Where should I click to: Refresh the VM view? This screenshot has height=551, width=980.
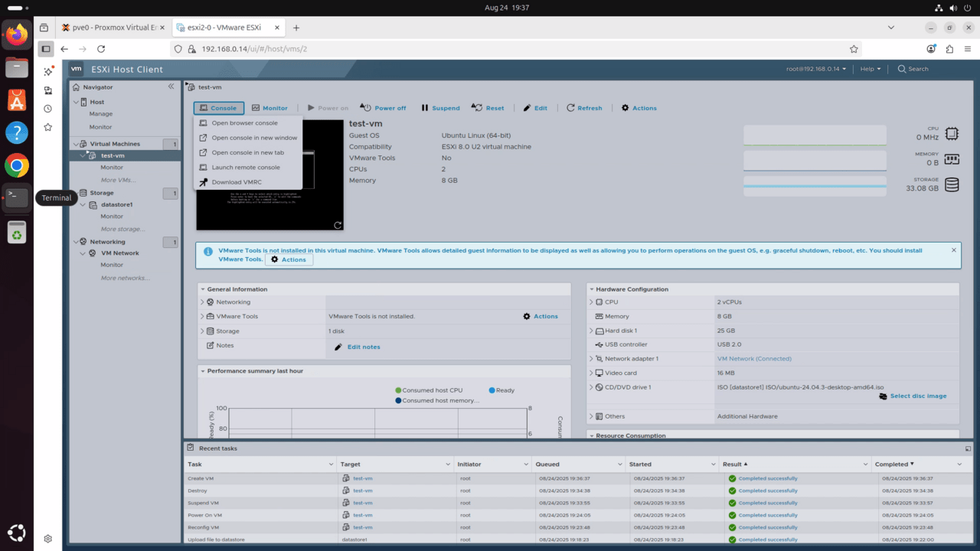[x=584, y=108]
